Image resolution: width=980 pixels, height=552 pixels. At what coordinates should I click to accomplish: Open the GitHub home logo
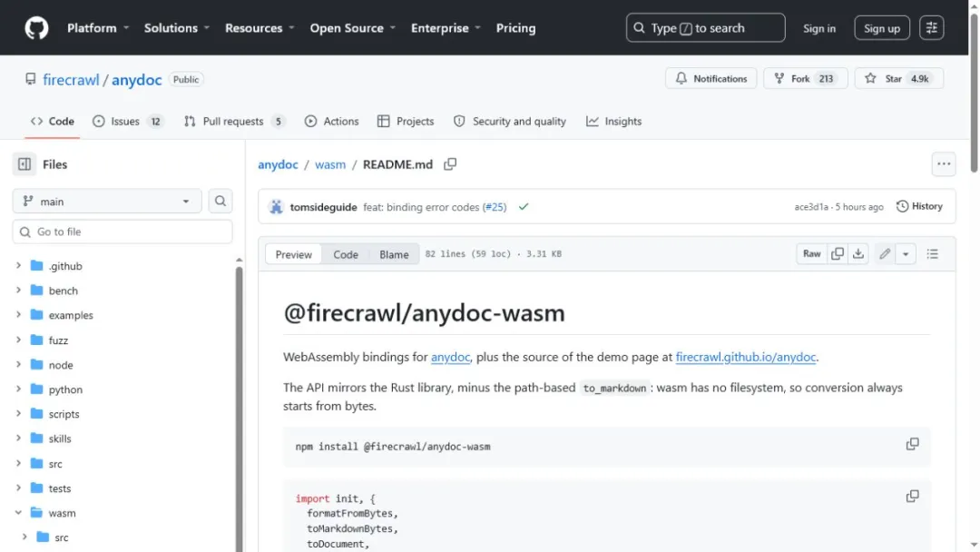tap(36, 28)
